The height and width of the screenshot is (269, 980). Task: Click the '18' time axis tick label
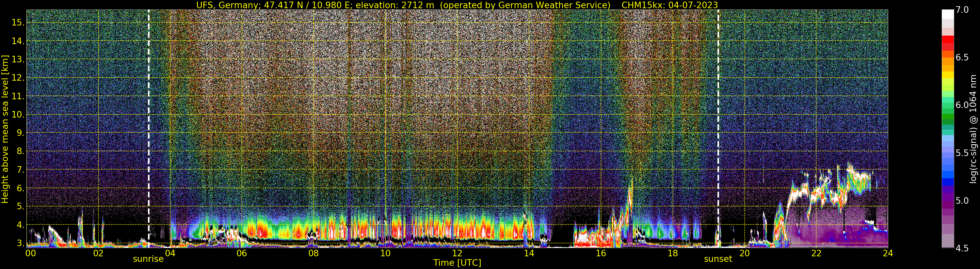coord(672,253)
